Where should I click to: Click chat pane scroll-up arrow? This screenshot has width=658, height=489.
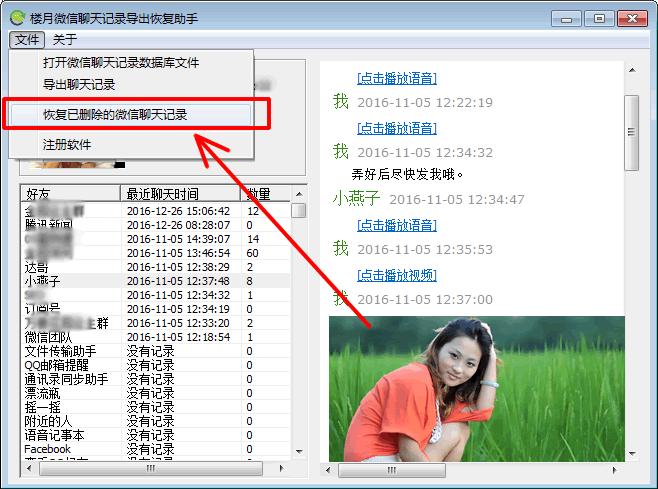(x=632, y=70)
